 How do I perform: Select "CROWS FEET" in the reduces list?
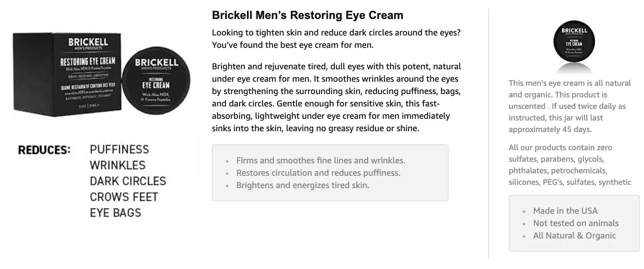coord(124,197)
